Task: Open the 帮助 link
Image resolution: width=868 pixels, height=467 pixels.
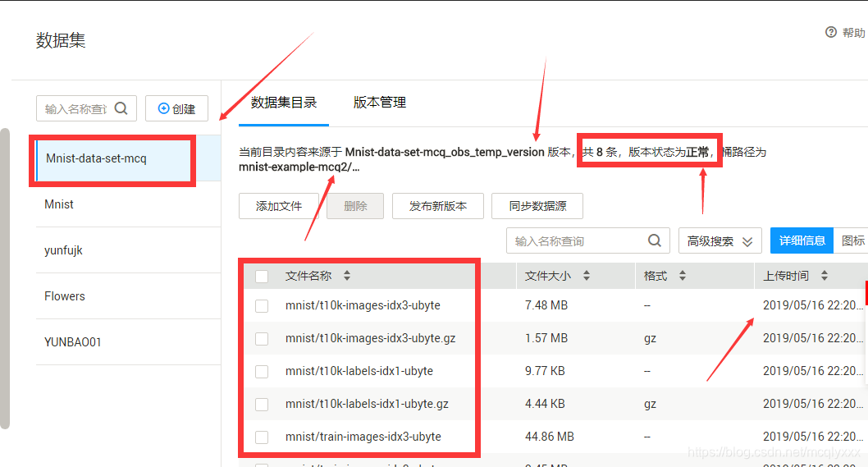Action: click(x=853, y=33)
